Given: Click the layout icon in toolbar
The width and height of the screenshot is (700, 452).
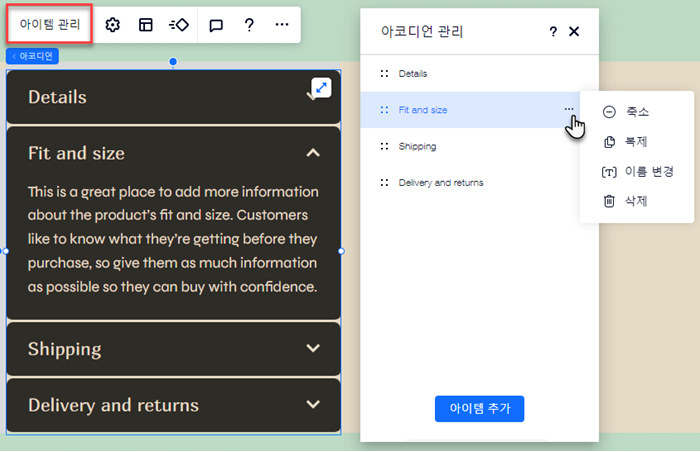Looking at the screenshot, I should pyautogui.click(x=146, y=25).
